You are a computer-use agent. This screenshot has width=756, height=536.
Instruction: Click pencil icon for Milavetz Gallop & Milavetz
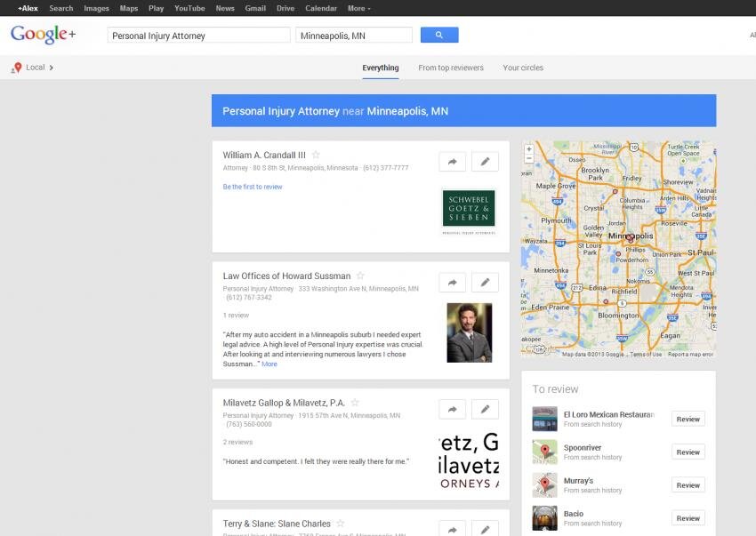tap(485, 409)
